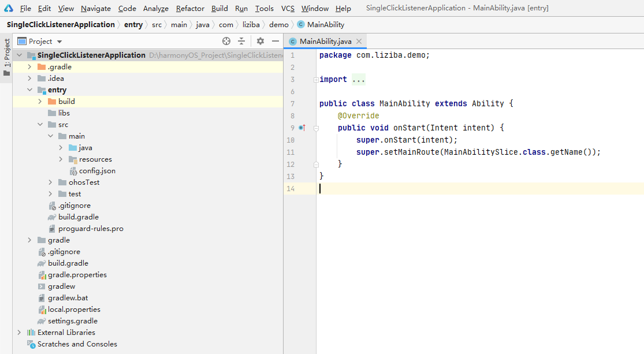Click the locate/scroll from source target icon

coord(226,41)
